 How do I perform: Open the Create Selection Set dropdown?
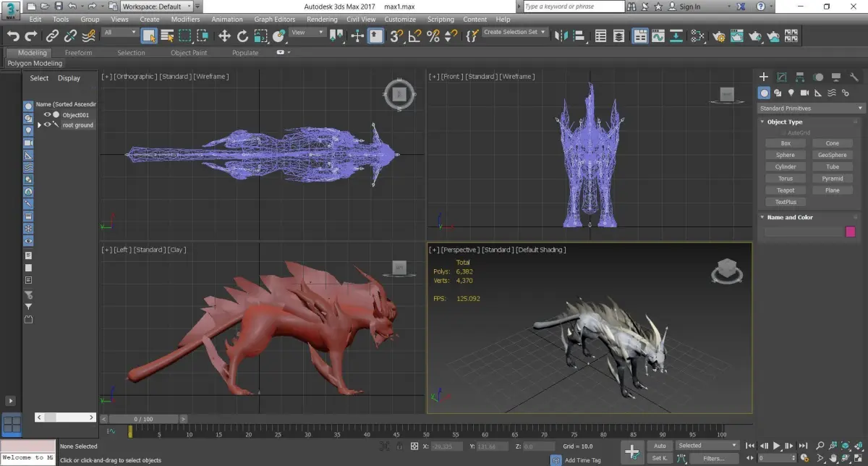click(x=515, y=33)
